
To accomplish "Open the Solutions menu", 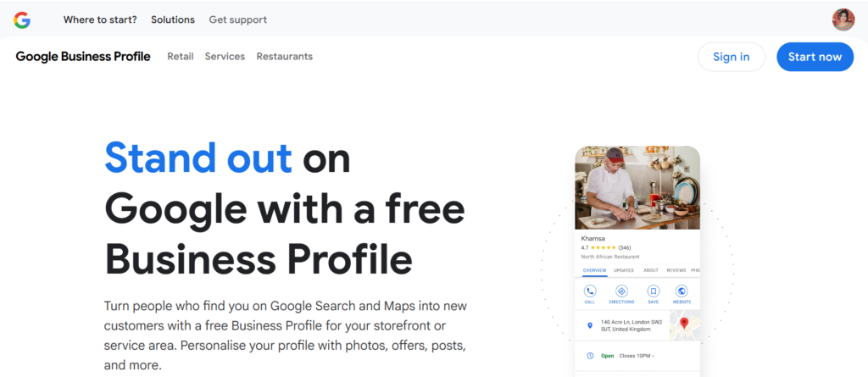I will pos(173,19).
